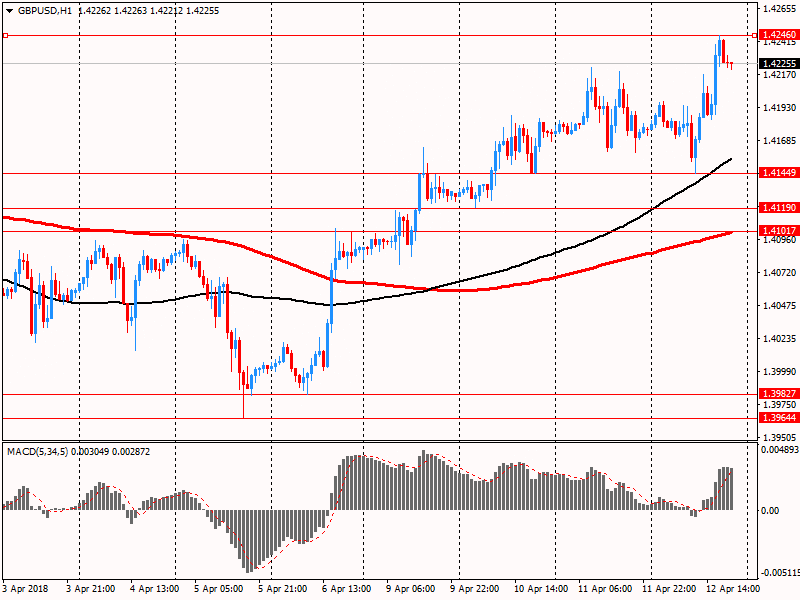Viewport: 800px width, 600px height.
Task: Select the 1.41017 horizontal line label
Action: pos(779,230)
